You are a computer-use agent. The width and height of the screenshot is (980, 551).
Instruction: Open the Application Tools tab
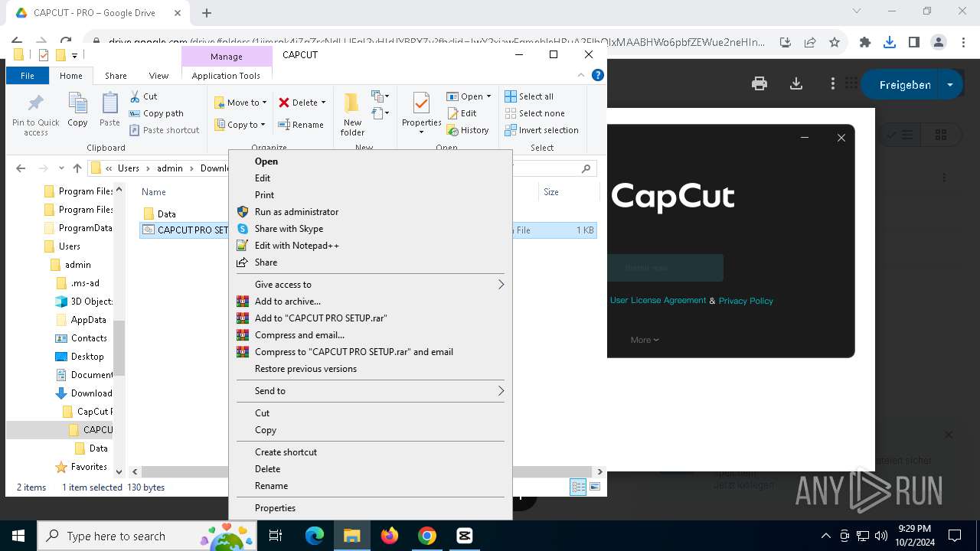coord(226,76)
